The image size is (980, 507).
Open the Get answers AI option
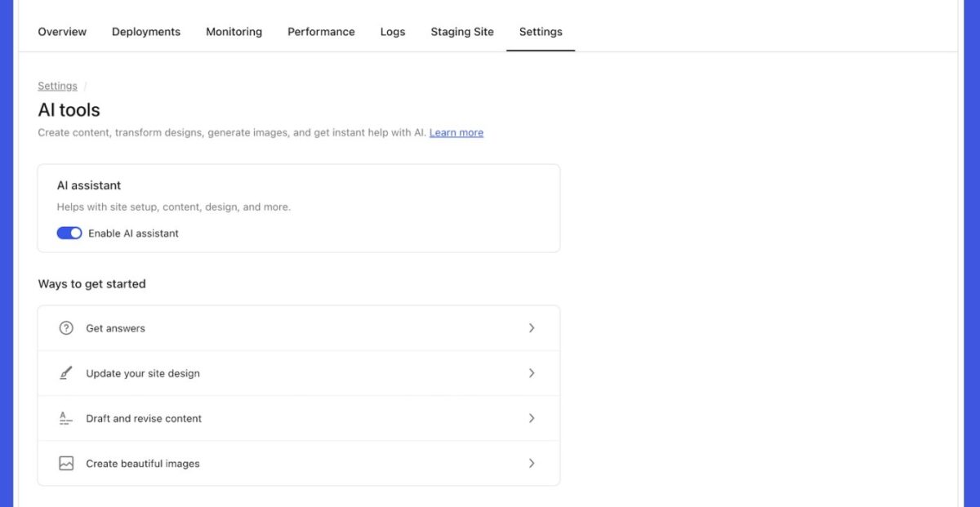point(115,328)
